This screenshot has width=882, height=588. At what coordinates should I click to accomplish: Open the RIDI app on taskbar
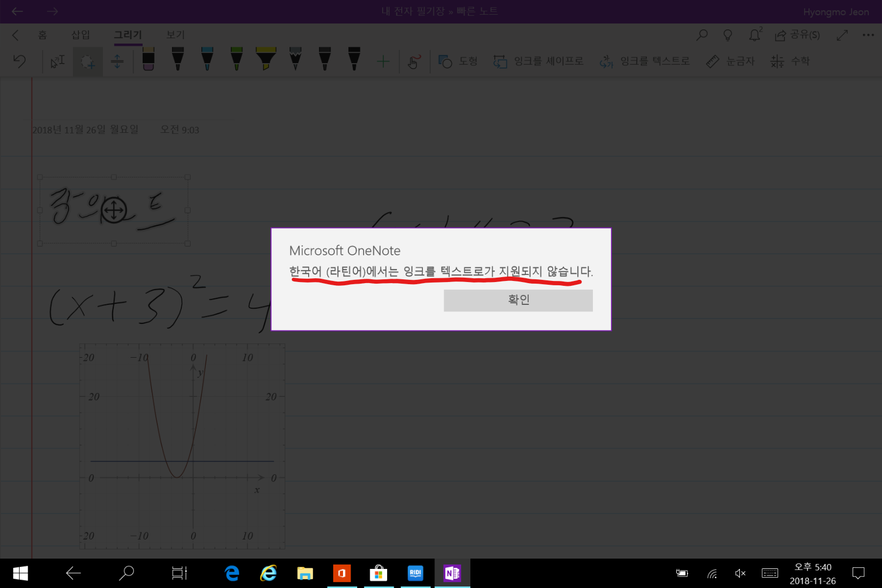415,573
